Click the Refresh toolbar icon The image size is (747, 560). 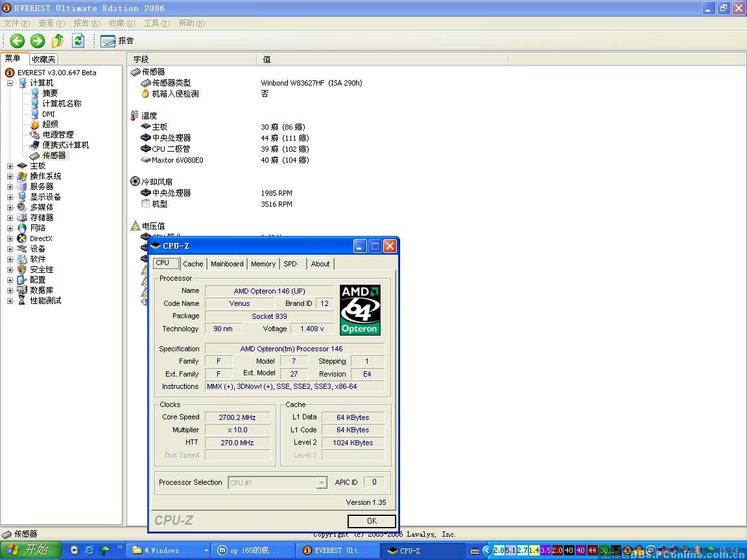(x=78, y=41)
